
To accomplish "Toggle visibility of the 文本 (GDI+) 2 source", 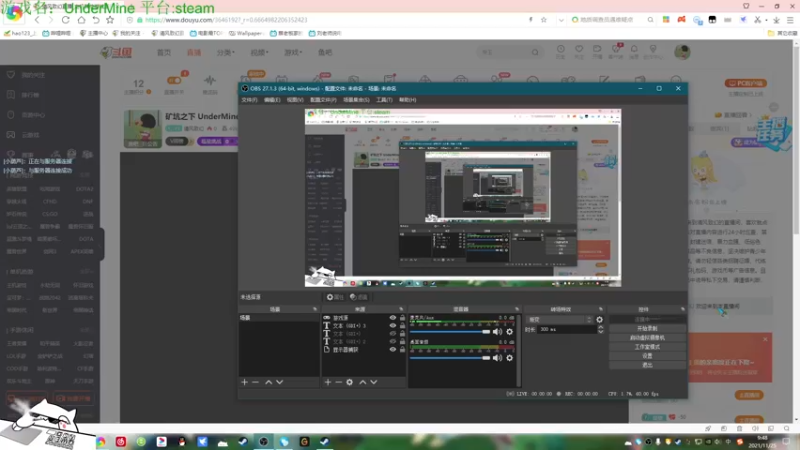I will pyautogui.click(x=393, y=341).
